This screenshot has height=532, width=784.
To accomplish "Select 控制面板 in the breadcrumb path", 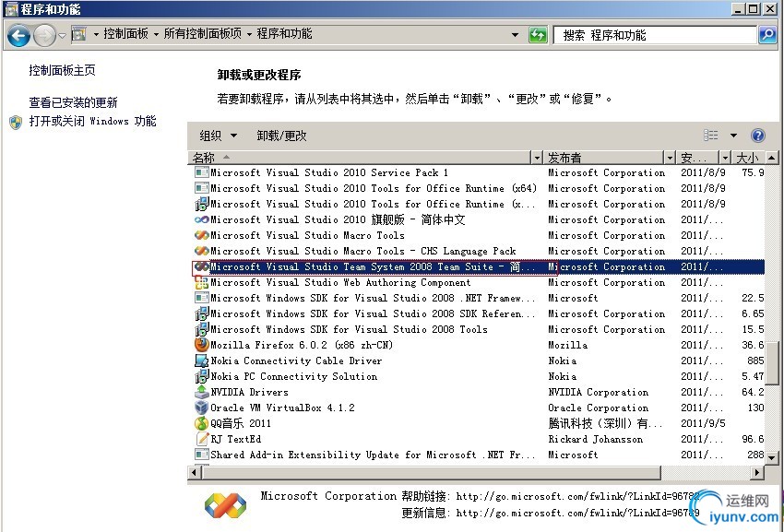I will tap(125, 33).
